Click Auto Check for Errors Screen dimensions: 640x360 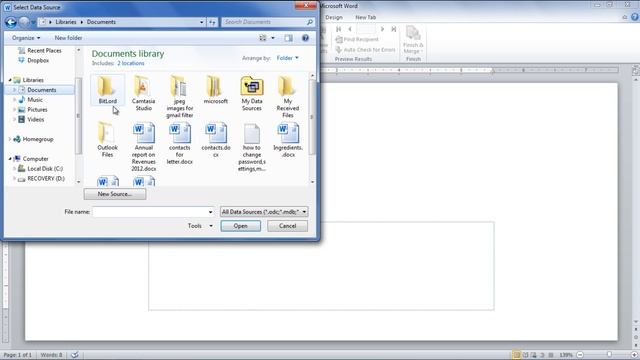(x=365, y=50)
